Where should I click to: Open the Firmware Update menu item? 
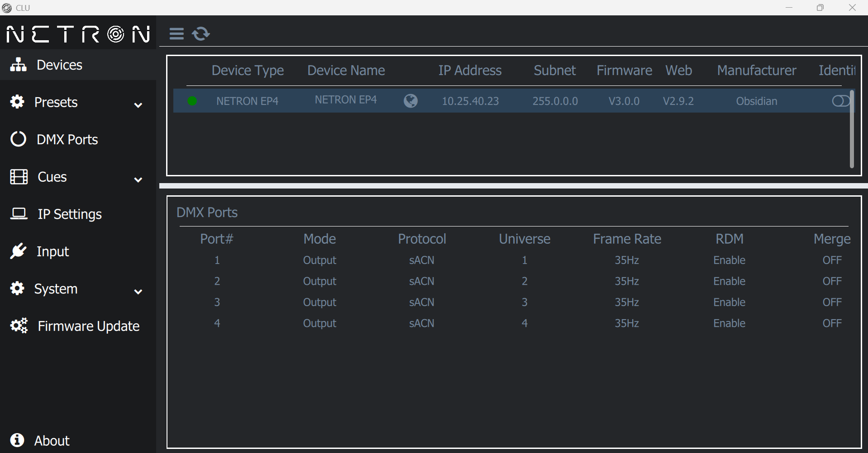coord(78,326)
